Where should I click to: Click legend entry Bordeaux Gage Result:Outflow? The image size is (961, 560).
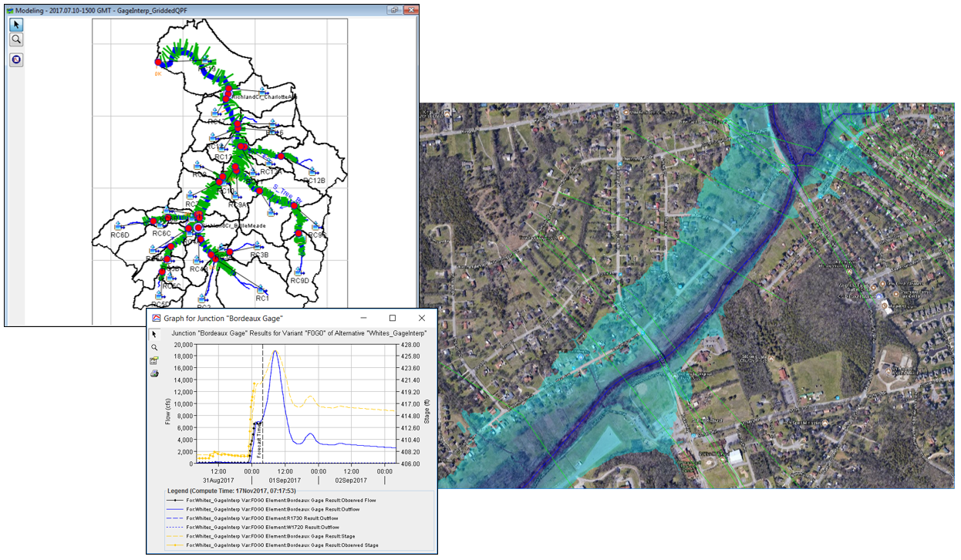point(266,509)
